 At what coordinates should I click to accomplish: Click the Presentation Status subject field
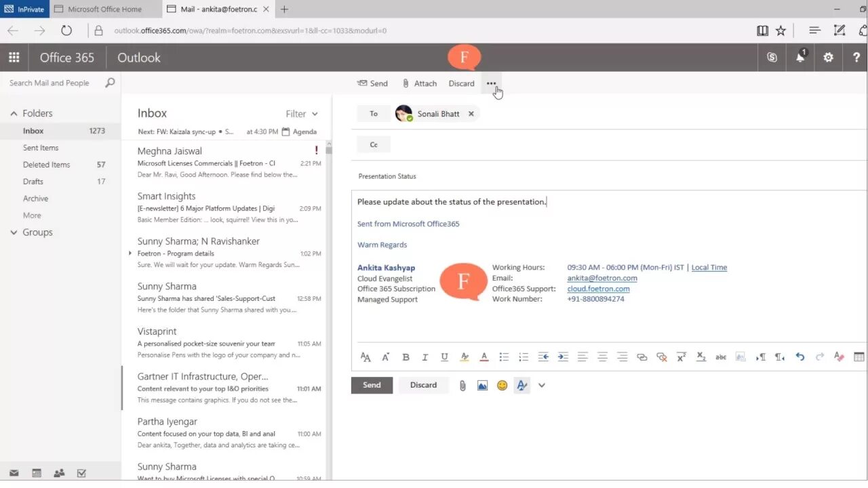(610, 176)
